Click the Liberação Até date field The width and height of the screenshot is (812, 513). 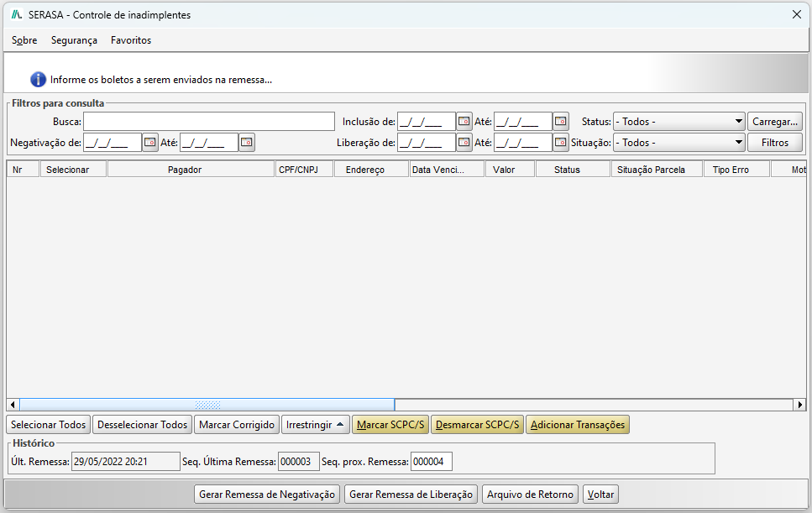(523, 143)
